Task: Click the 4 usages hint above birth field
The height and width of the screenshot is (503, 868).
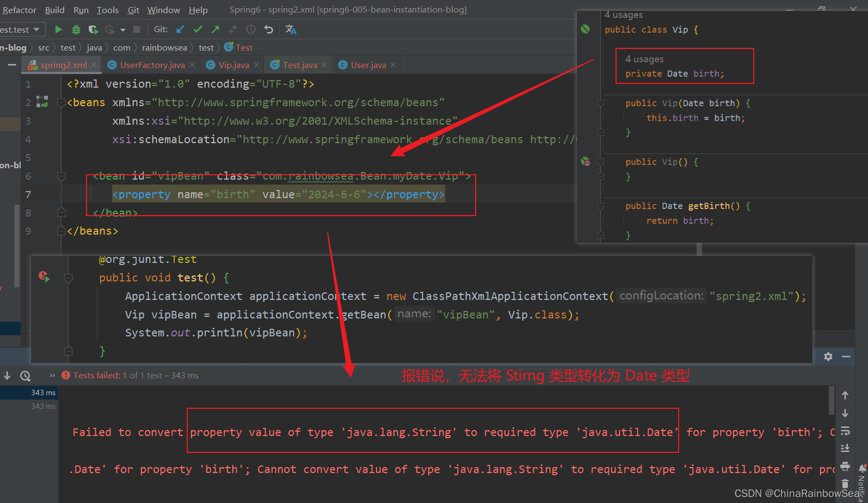Action: pos(644,59)
